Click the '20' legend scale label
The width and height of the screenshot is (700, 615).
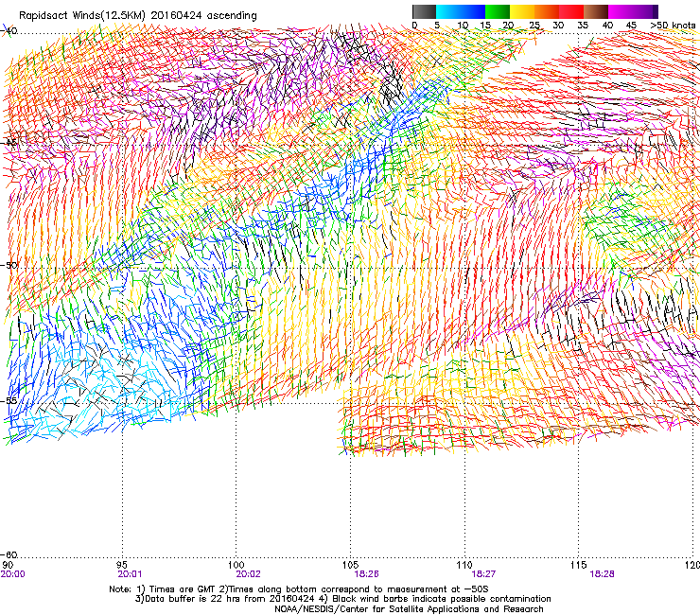pos(508,25)
